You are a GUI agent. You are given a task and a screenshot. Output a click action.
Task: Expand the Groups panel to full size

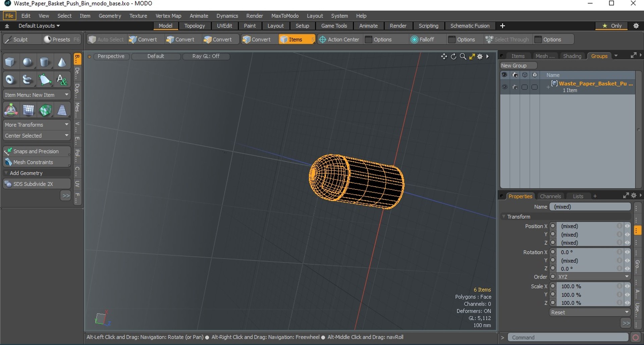pyautogui.click(x=633, y=55)
